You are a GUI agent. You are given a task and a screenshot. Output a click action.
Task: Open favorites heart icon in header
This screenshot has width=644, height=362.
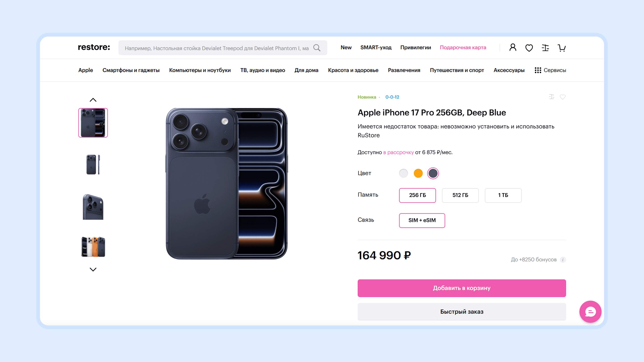tap(529, 48)
